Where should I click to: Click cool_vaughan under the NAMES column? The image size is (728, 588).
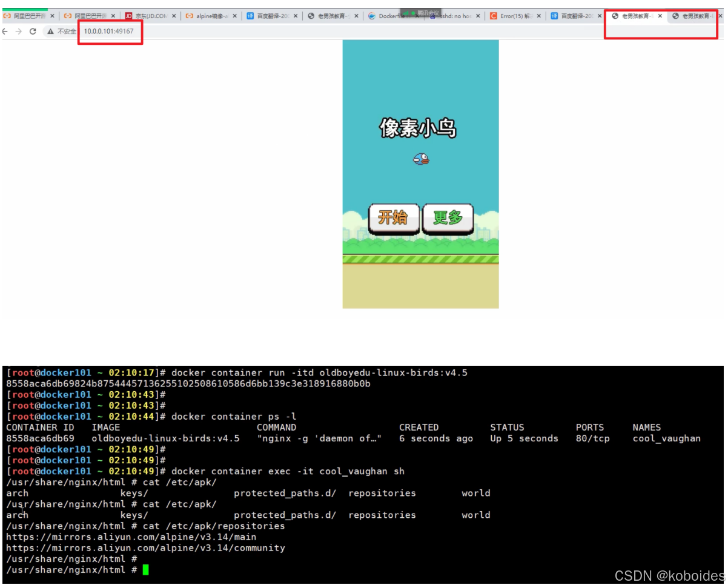pos(667,438)
